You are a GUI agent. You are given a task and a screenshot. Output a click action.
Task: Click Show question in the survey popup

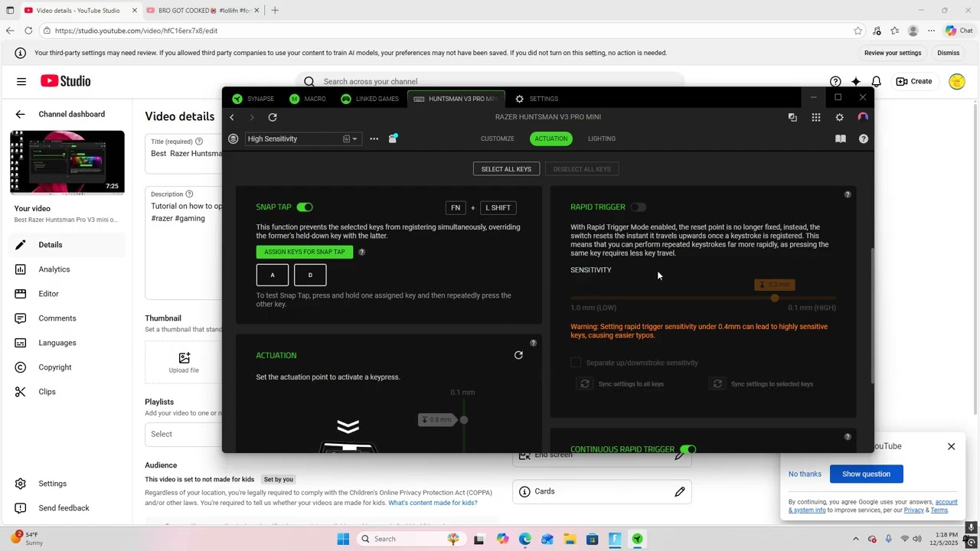click(866, 474)
